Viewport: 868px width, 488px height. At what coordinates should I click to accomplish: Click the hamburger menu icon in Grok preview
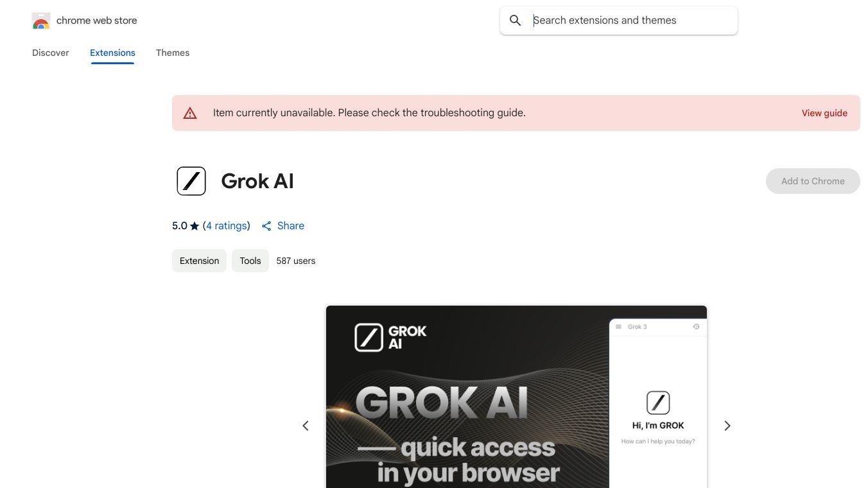click(x=618, y=327)
